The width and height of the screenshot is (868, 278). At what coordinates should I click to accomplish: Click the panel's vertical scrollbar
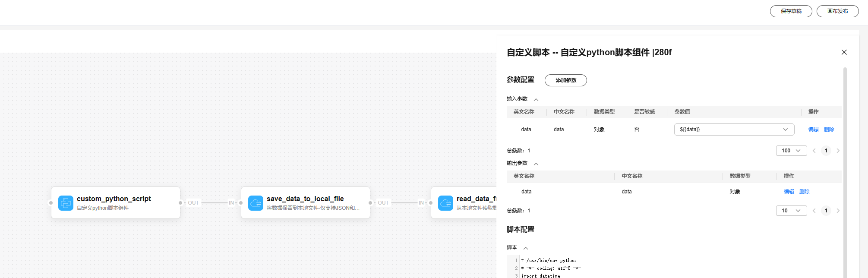845,173
